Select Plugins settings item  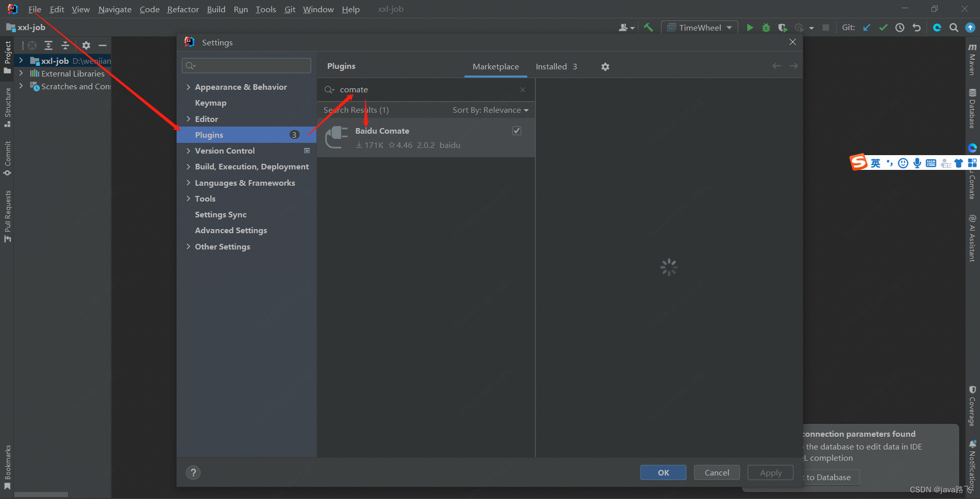point(247,135)
